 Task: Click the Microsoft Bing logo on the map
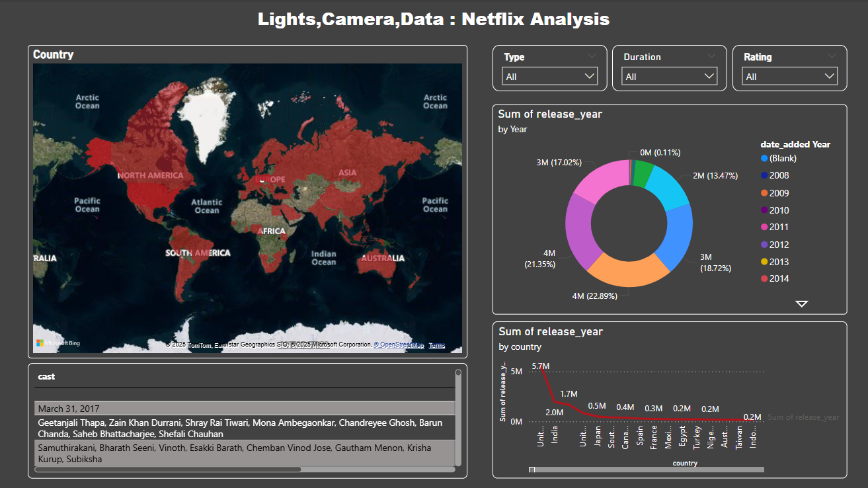pyautogui.click(x=58, y=343)
